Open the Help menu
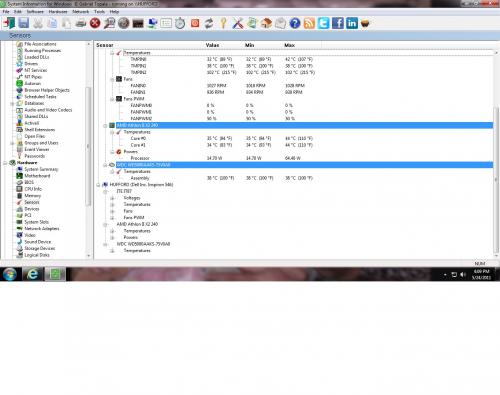This screenshot has width=500, height=395. pyautogui.click(x=114, y=12)
